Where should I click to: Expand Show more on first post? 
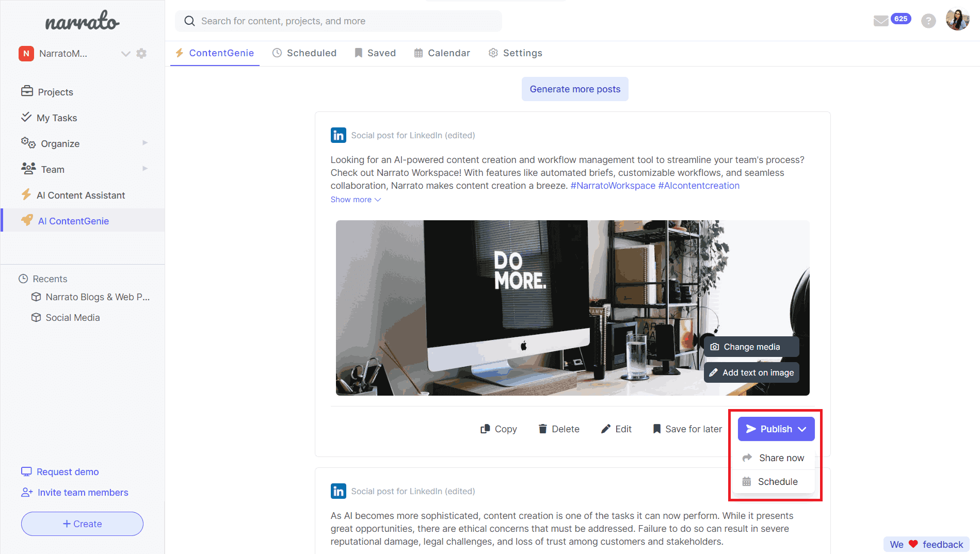(356, 200)
